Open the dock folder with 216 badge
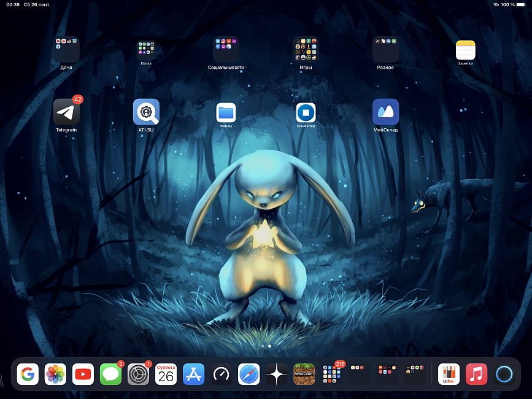Viewport: 532px width, 399px height. point(332,374)
